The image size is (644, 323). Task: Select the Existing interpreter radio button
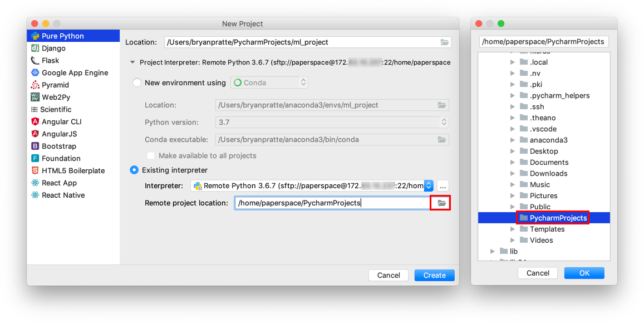point(134,170)
